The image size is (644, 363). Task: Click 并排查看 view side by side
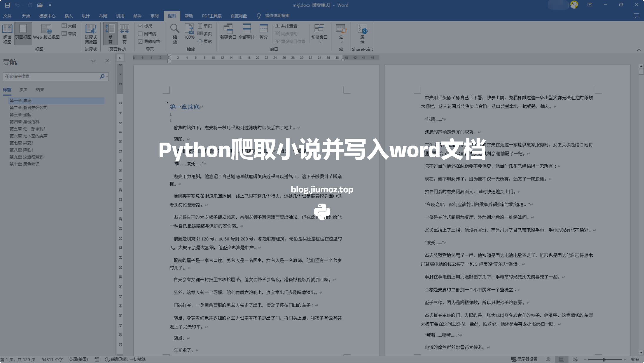click(286, 26)
